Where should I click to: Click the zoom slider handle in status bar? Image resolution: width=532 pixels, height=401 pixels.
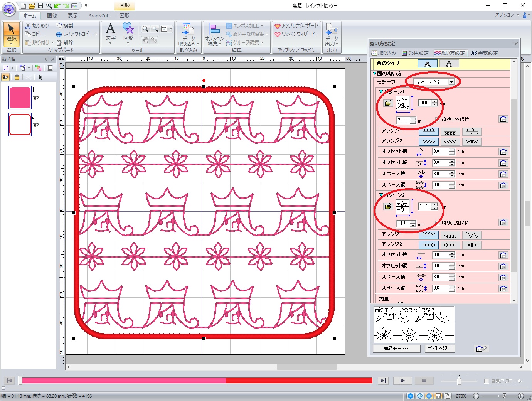click(x=504, y=396)
